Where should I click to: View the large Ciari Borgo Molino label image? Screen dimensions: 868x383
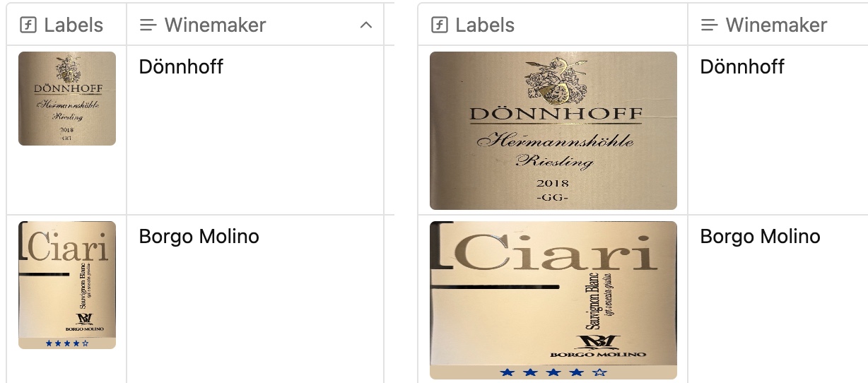pos(553,300)
